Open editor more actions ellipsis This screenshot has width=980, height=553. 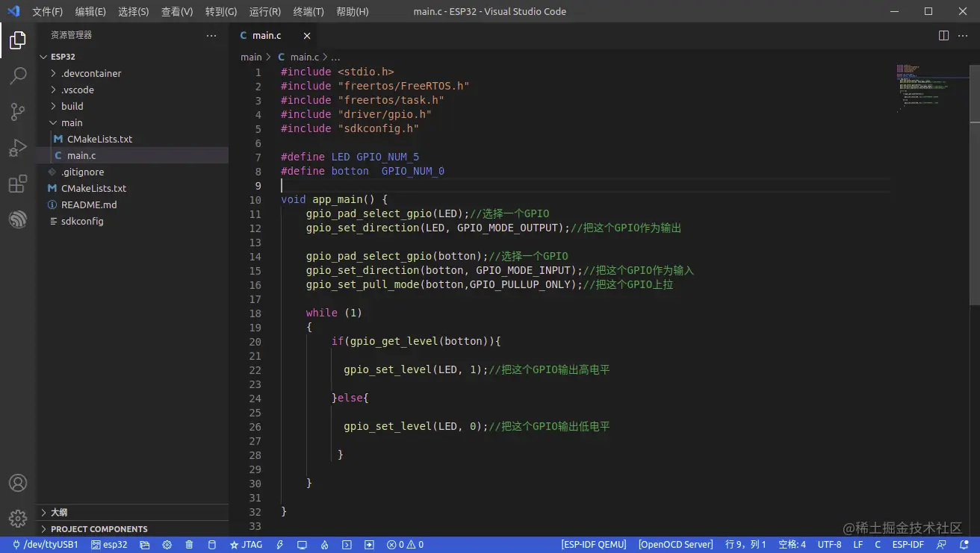(x=964, y=35)
